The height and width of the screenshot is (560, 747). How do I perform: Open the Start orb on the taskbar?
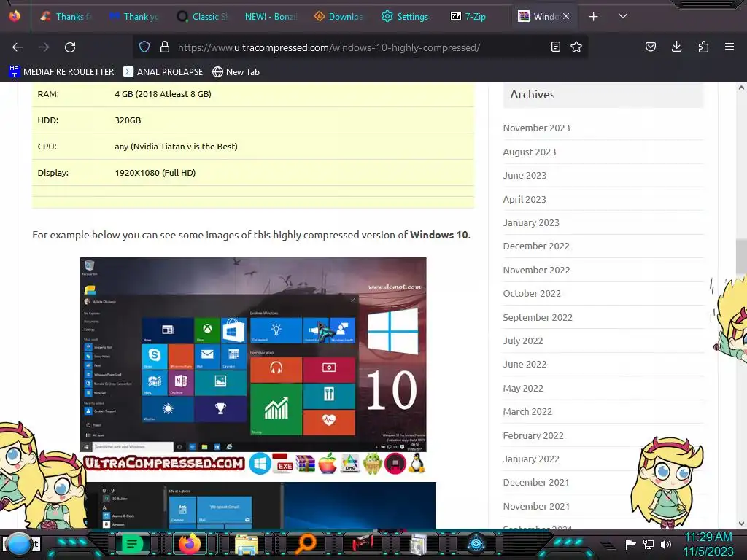point(18,544)
